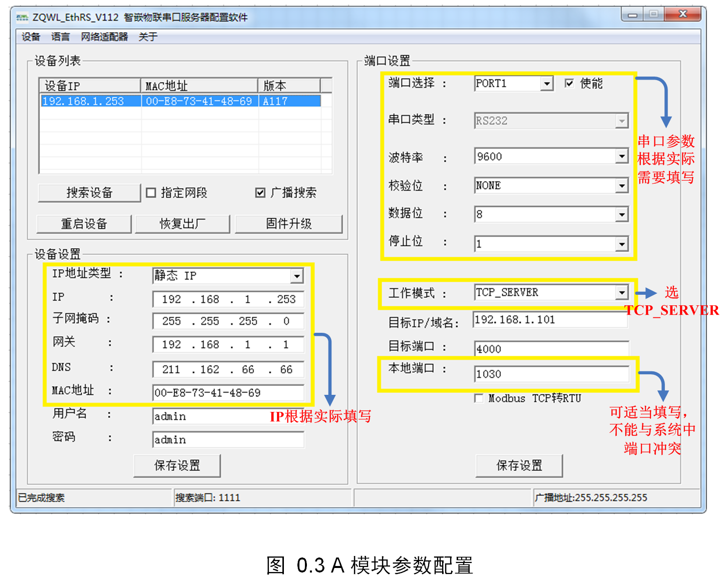
Task: Open the 端口选择 PORT1 dropdown
Action: (x=547, y=84)
